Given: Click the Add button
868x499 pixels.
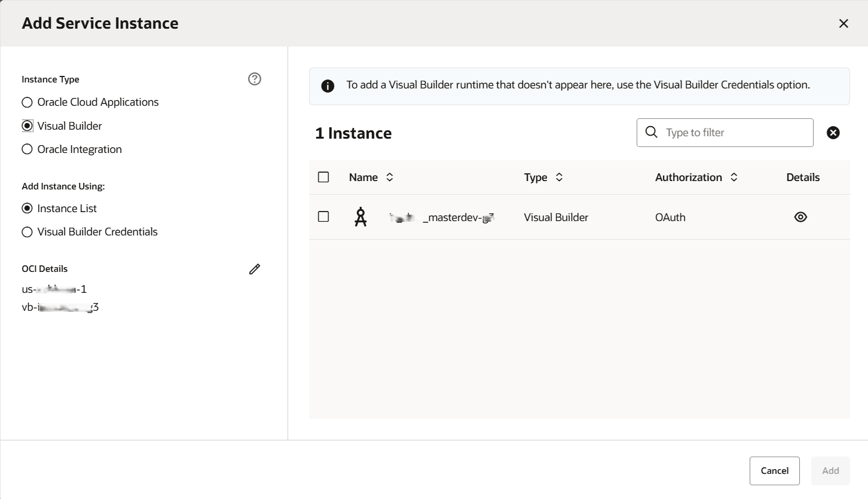Looking at the screenshot, I should point(830,471).
